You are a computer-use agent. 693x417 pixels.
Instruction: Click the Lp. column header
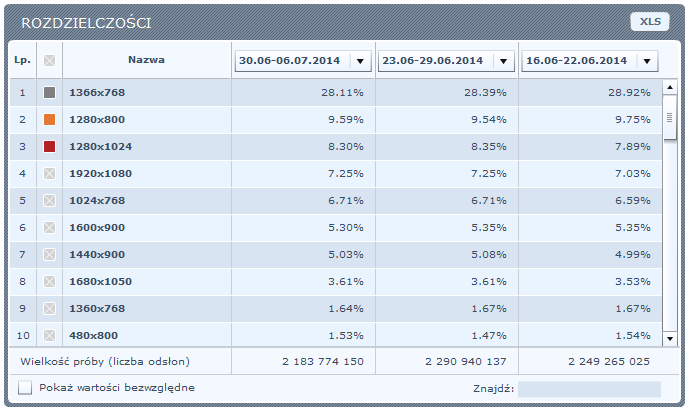pyautogui.click(x=23, y=60)
